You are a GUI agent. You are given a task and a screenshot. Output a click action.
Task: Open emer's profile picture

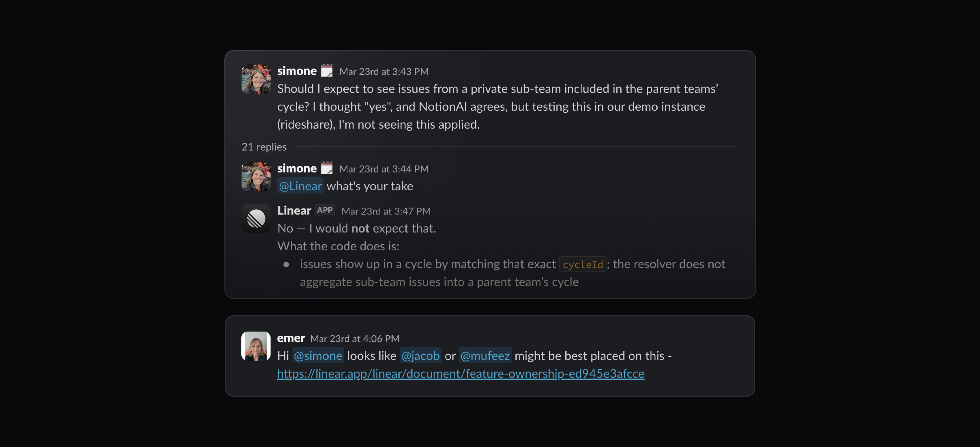pyautogui.click(x=256, y=346)
